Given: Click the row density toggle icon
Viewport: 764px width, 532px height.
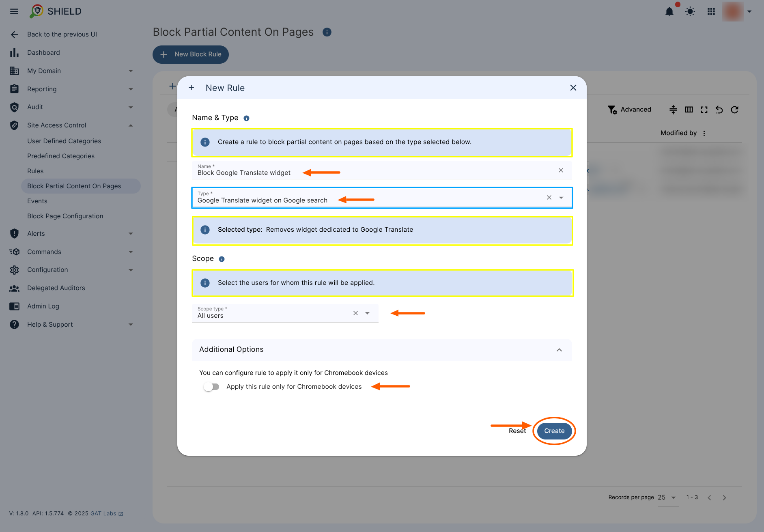Looking at the screenshot, I should coord(673,110).
